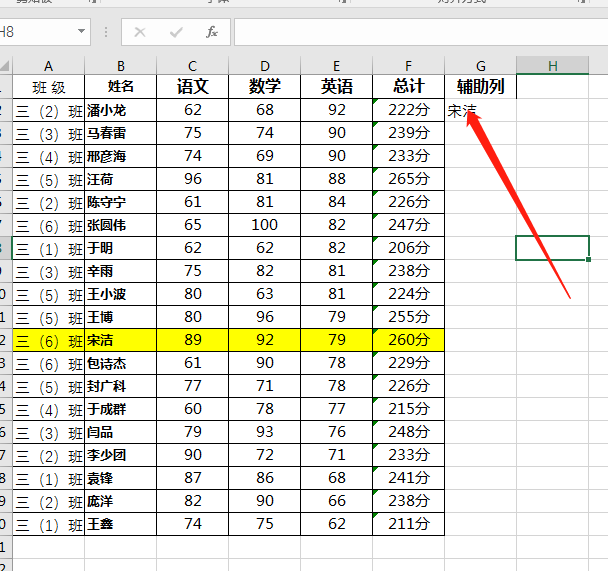Click the 数学 header cell
The image size is (608, 571).
coord(264,87)
